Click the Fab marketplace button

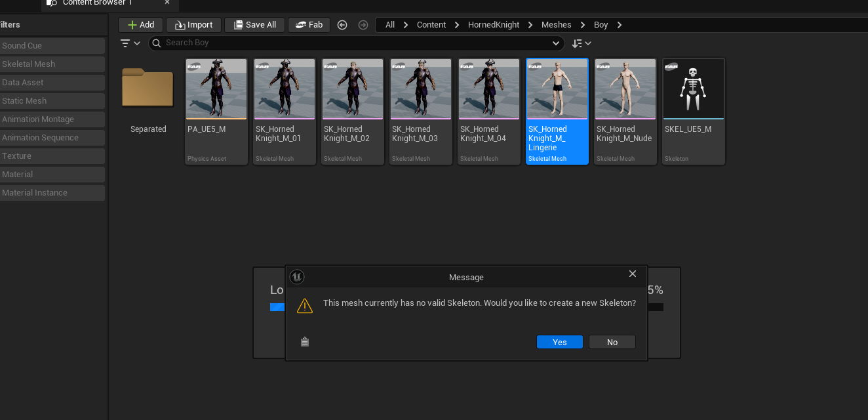[309, 25]
